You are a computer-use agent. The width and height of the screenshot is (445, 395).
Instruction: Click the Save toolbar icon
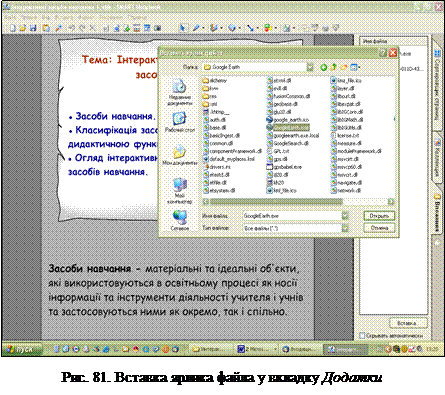click(33, 28)
